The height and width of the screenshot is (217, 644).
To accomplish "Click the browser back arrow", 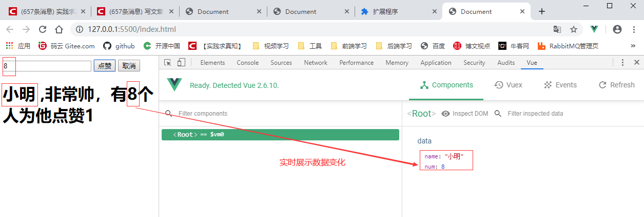I will click(10, 29).
